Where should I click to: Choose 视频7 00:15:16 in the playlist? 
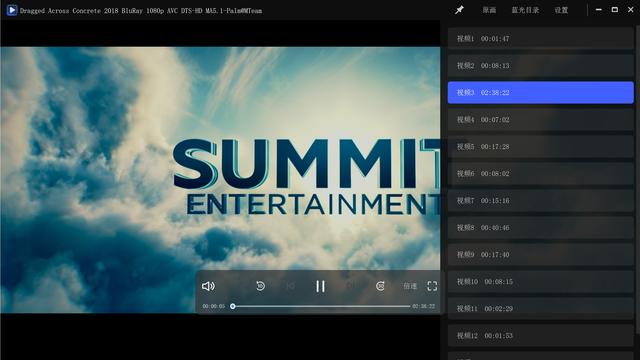(540, 200)
